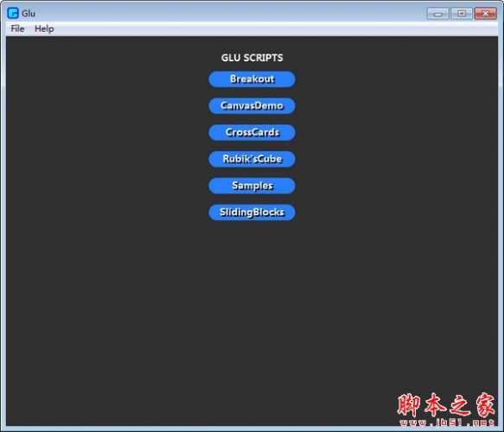
Task: Maximize the Glu window
Action: pyautogui.click(x=462, y=14)
